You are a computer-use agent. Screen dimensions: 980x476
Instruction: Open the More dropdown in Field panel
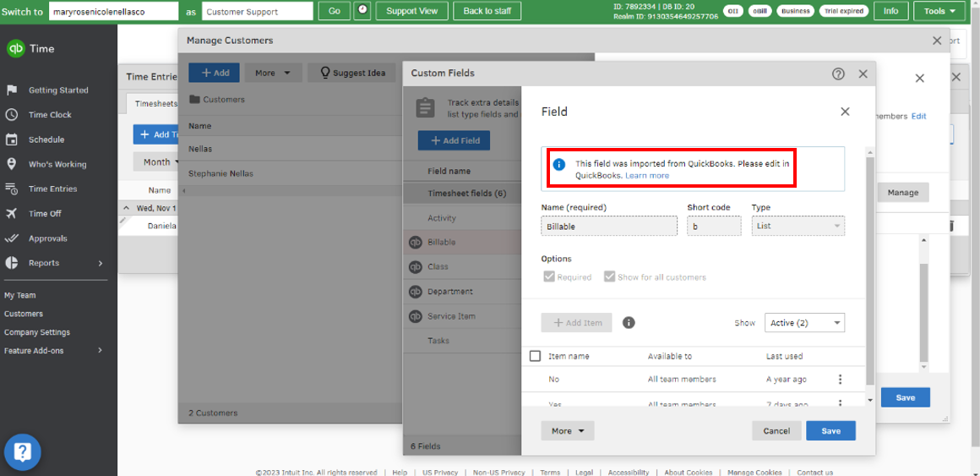tap(568, 431)
